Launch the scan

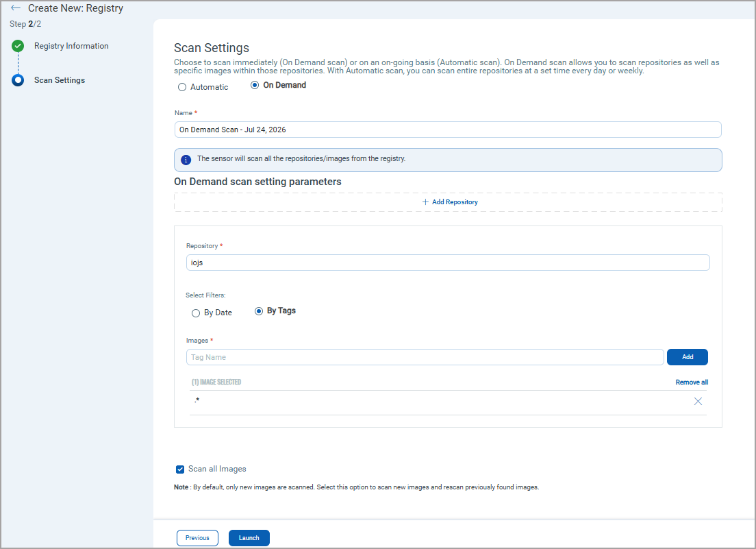(x=249, y=538)
